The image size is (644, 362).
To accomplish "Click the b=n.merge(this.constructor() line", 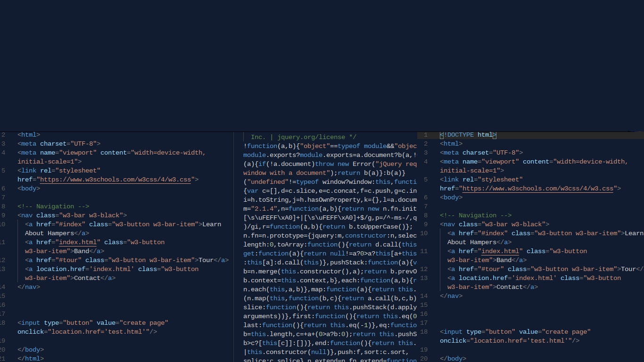I will coord(330,271).
